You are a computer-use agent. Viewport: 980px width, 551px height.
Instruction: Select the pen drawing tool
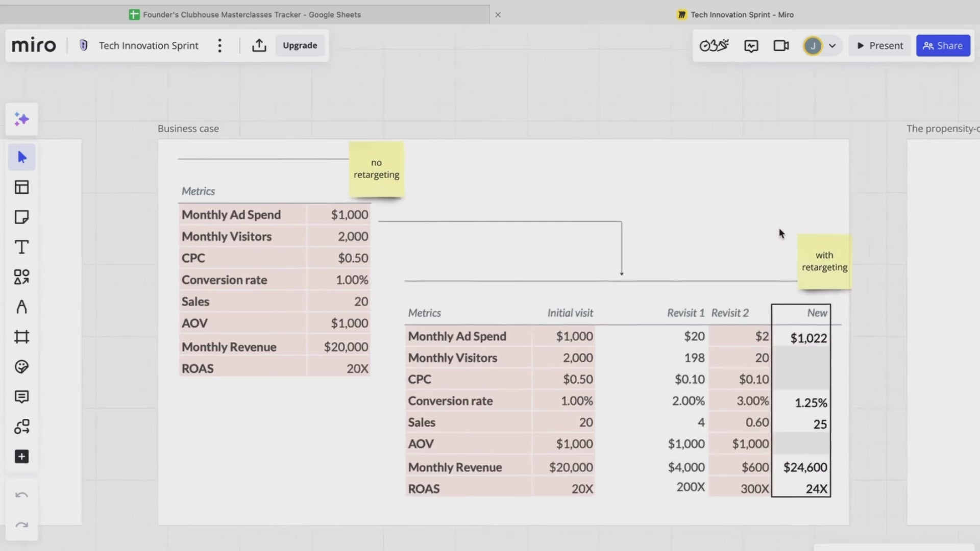pos(21,307)
